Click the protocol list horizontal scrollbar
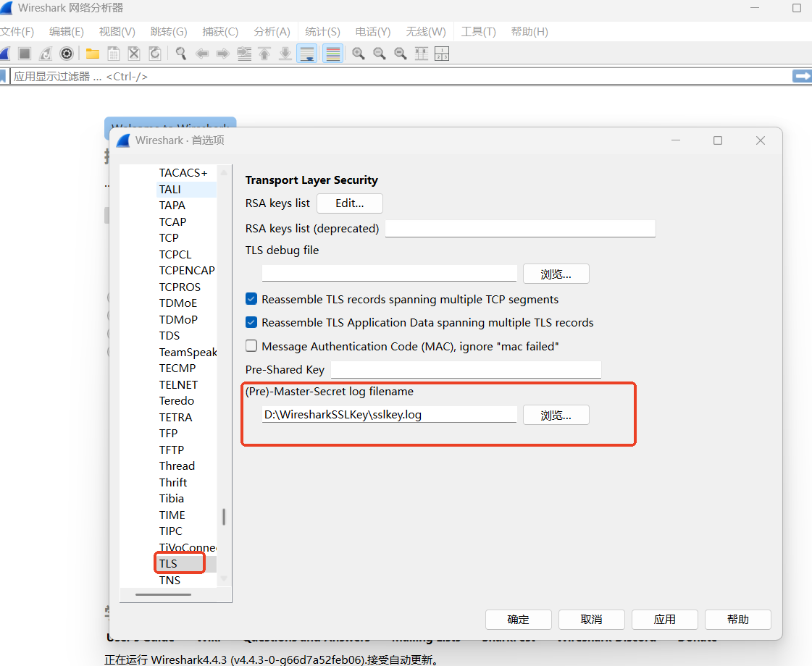Image resolution: width=812 pixels, height=666 pixels. pyautogui.click(x=163, y=594)
